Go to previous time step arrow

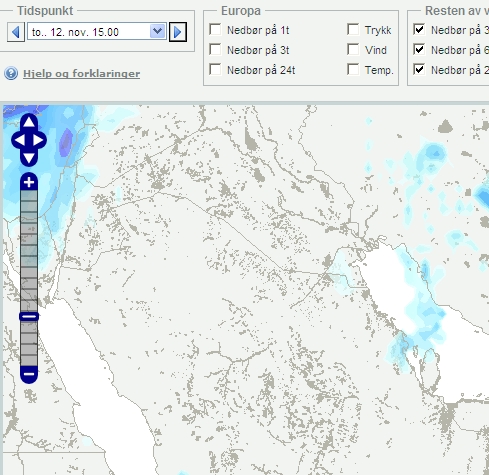point(16,32)
